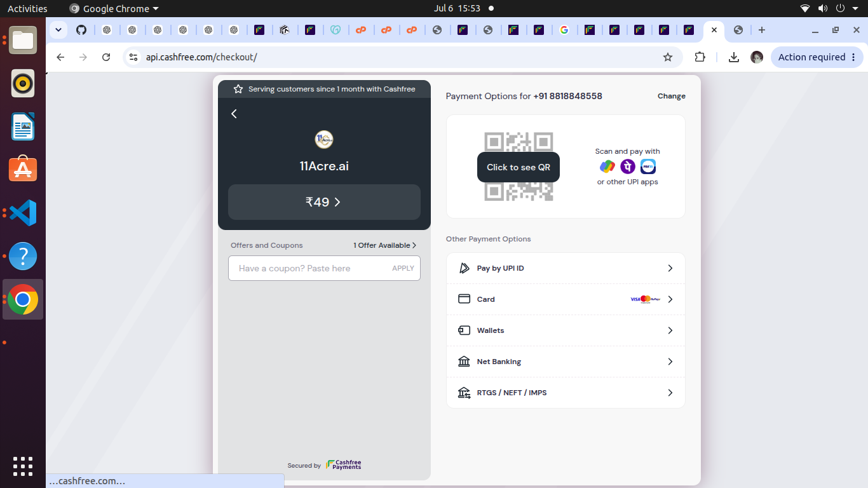Viewport: 868px width, 488px height.
Task: Click Chrome's back navigation arrow
Action: click(60, 57)
